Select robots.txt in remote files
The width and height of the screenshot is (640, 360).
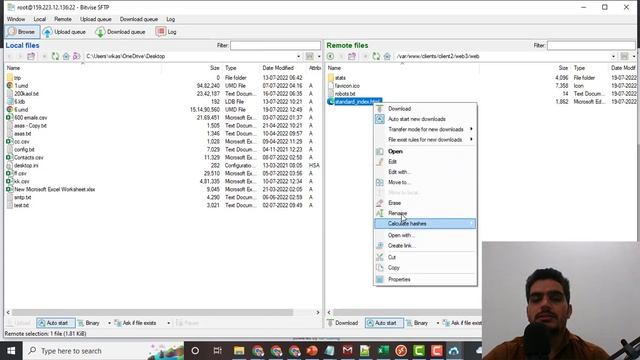344,93
